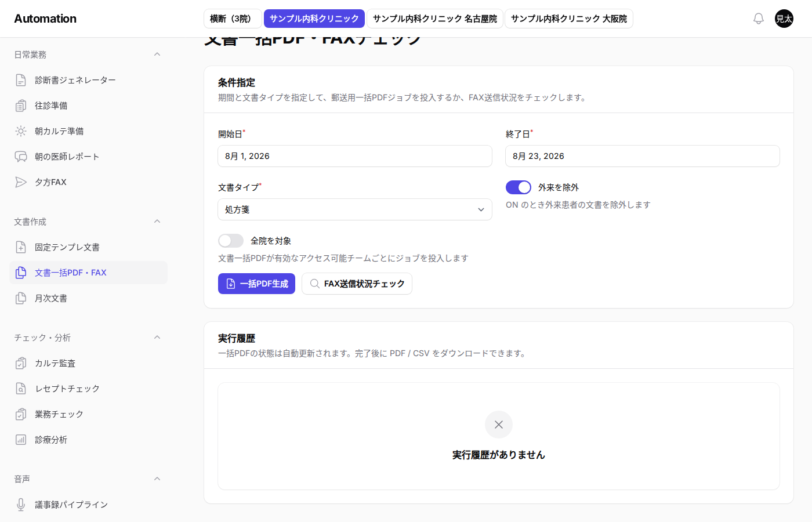
Task: Click the 終了日 date field 8月 23, 2026
Action: point(643,156)
